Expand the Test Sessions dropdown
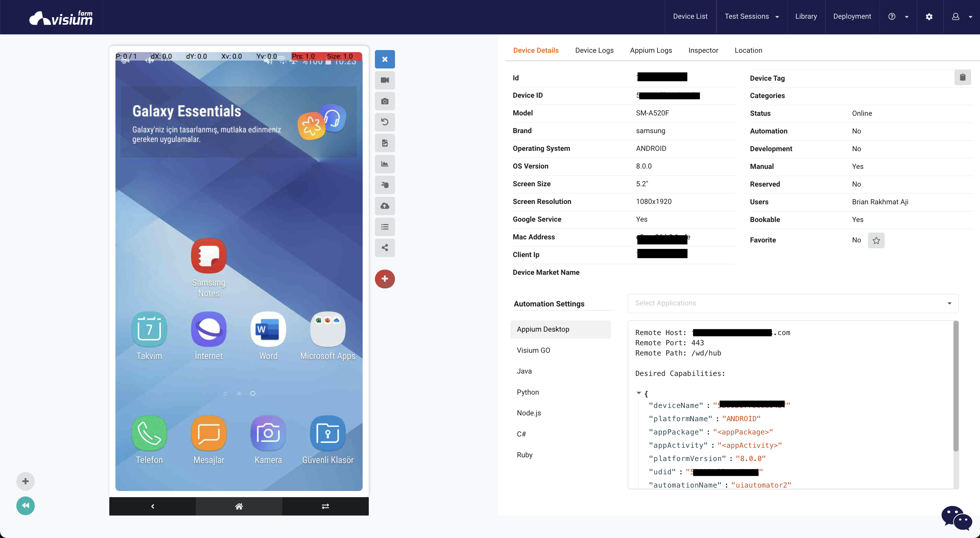The width and height of the screenshot is (980, 538). (x=752, y=16)
